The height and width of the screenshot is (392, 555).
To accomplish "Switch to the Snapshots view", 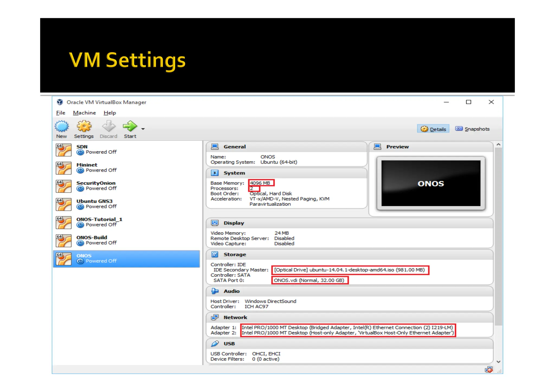I will click(472, 129).
